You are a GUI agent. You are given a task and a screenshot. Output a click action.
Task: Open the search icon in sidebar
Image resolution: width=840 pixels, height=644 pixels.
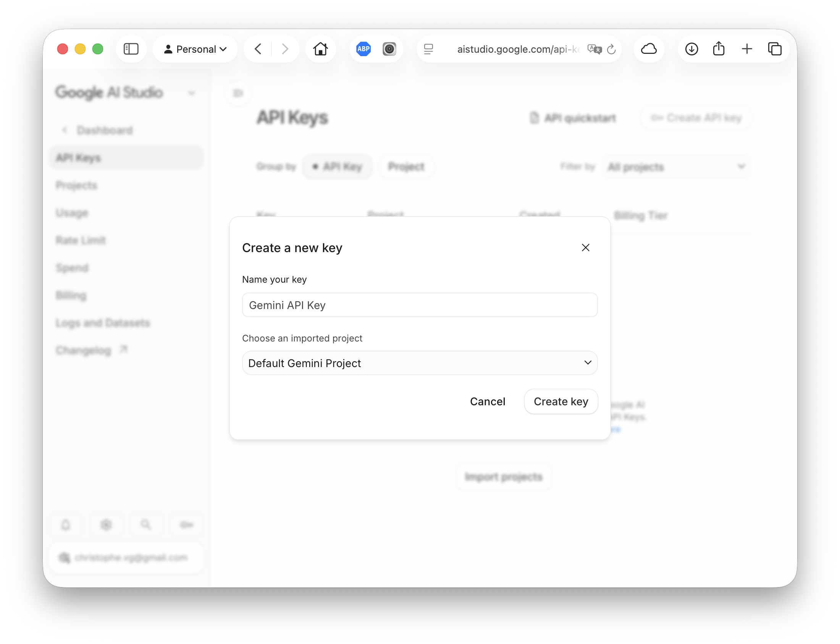[x=145, y=524]
